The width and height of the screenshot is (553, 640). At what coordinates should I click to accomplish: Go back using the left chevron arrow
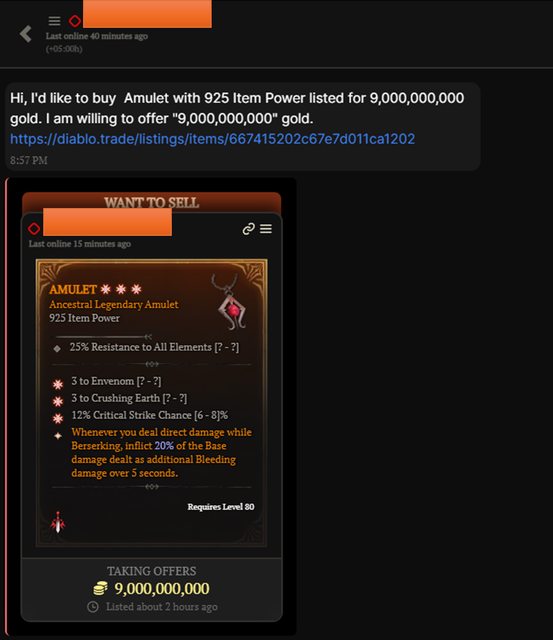pos(26,34)
